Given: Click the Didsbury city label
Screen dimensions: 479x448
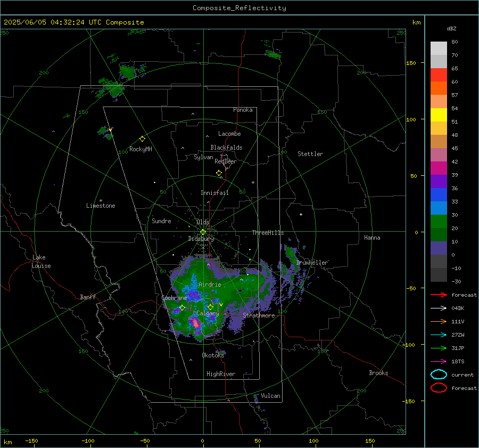Looking at the screenshot, I should (201, 239).
